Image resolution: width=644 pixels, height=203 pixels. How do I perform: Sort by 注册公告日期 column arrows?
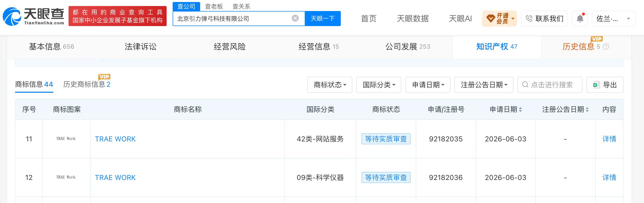pyautogui.click(x=587, y=110)
